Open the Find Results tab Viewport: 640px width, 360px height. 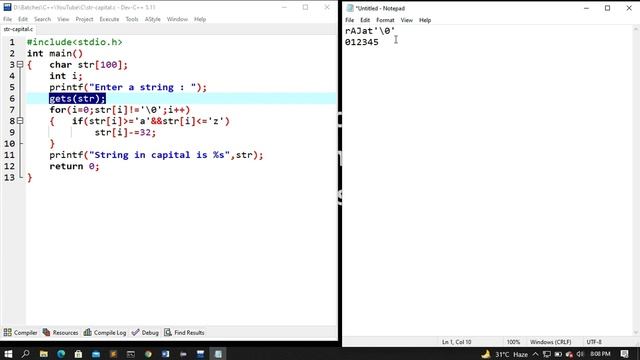184,333
